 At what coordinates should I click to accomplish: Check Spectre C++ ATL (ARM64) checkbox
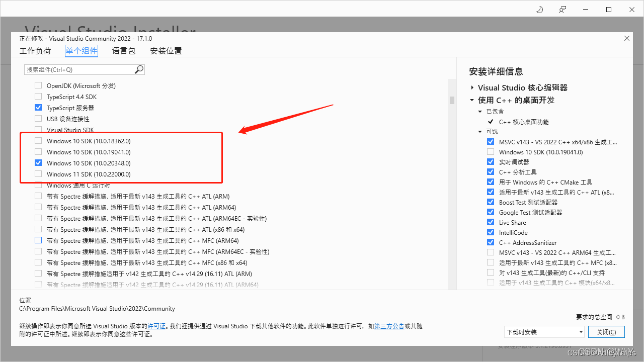tap(38, 207)
